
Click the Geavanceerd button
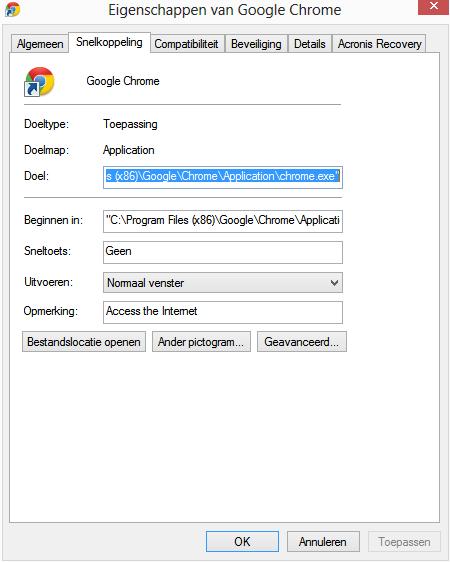(302, 342)
